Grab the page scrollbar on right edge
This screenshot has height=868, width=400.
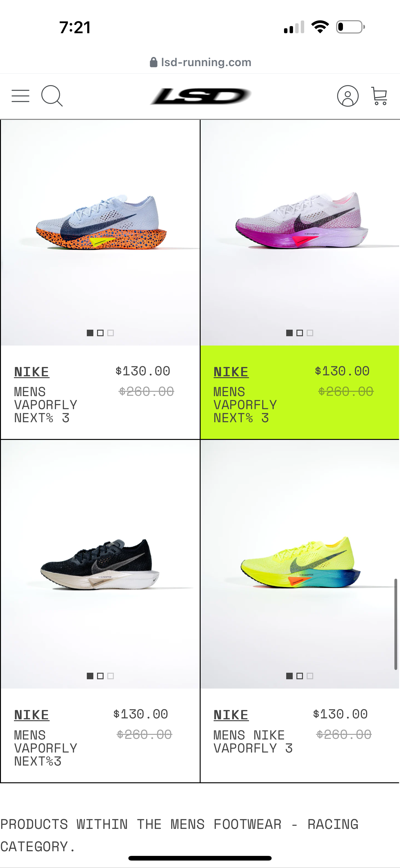396,624
